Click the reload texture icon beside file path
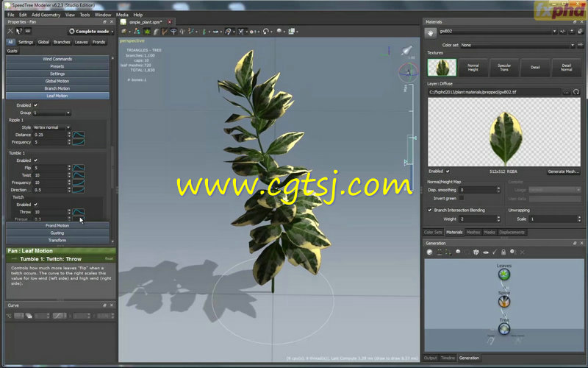 (x=576, y=92)
